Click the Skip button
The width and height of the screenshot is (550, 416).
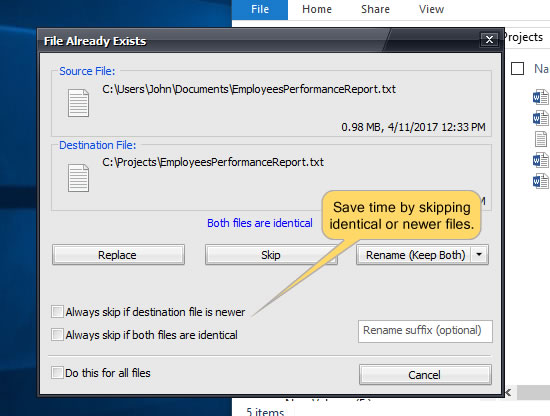(271, 255)
